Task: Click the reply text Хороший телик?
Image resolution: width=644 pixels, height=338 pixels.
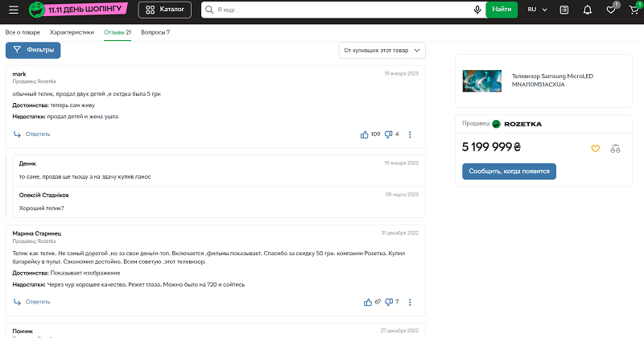Action: coord(42,208)
